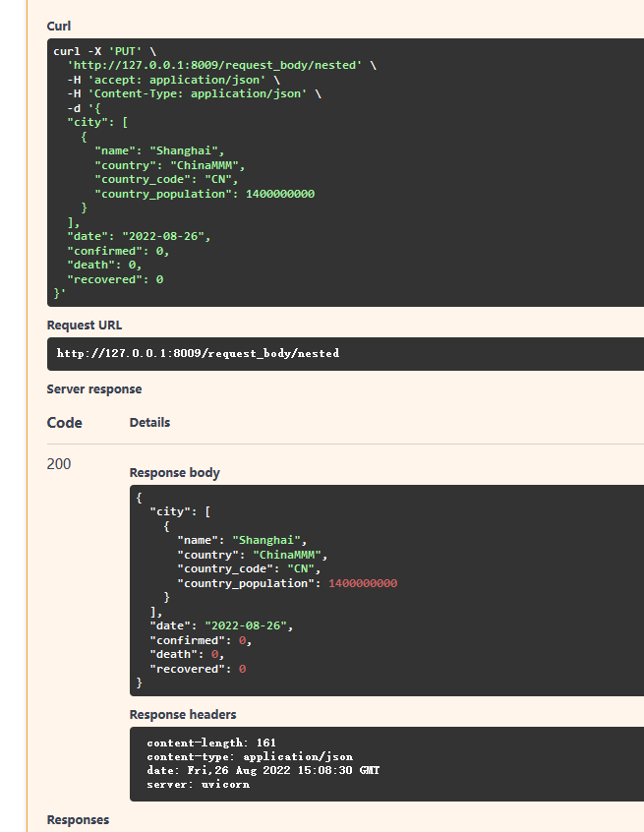
Task: Click "death": 0 in the response body
Action: point(187,654)
